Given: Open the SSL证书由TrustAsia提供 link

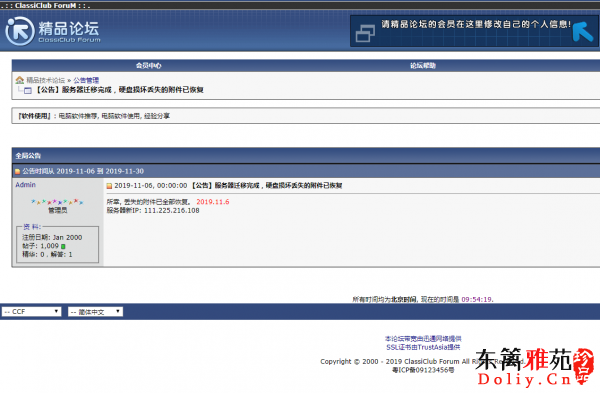Looking at the screenshot, I should point(423,347).
